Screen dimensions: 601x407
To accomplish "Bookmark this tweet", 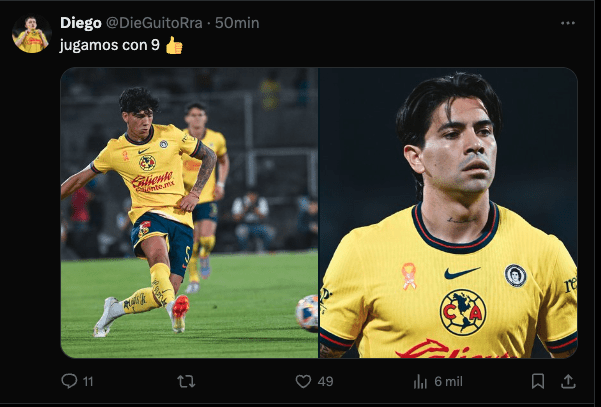I will [538, 381].
